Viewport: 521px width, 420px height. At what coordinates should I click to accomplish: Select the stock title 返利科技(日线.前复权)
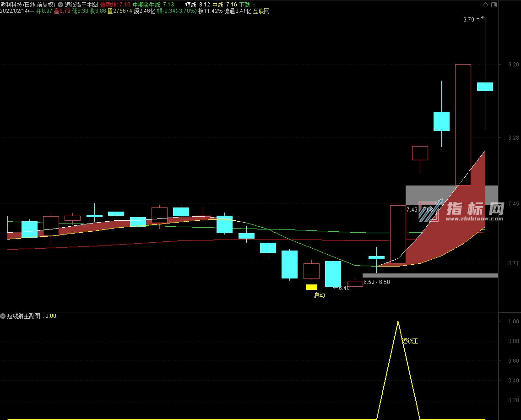coord(28,5)
